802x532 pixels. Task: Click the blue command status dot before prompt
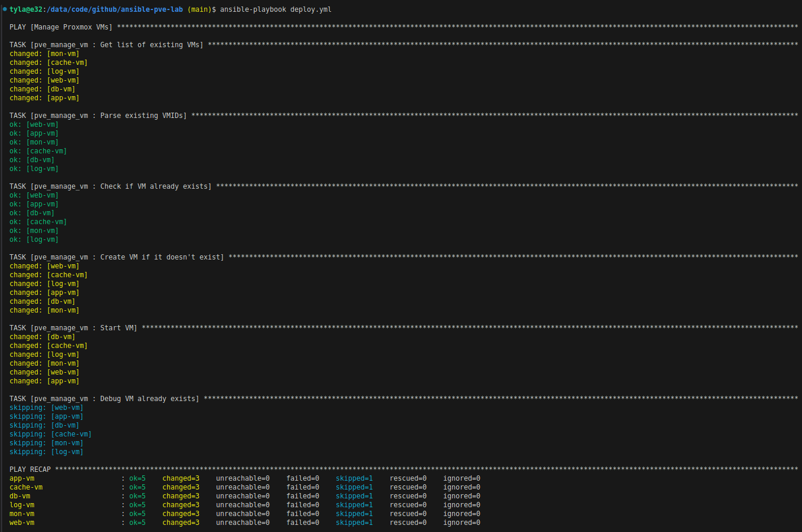click(5, 9)
